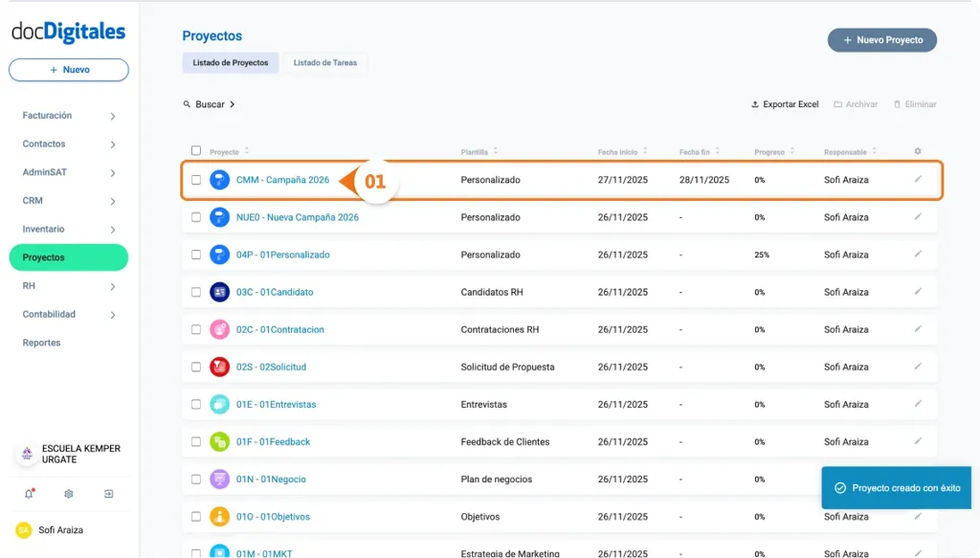
Task: Edit the CMM - Campaña 2026 project with pencil icon
Action: [918, 179]
